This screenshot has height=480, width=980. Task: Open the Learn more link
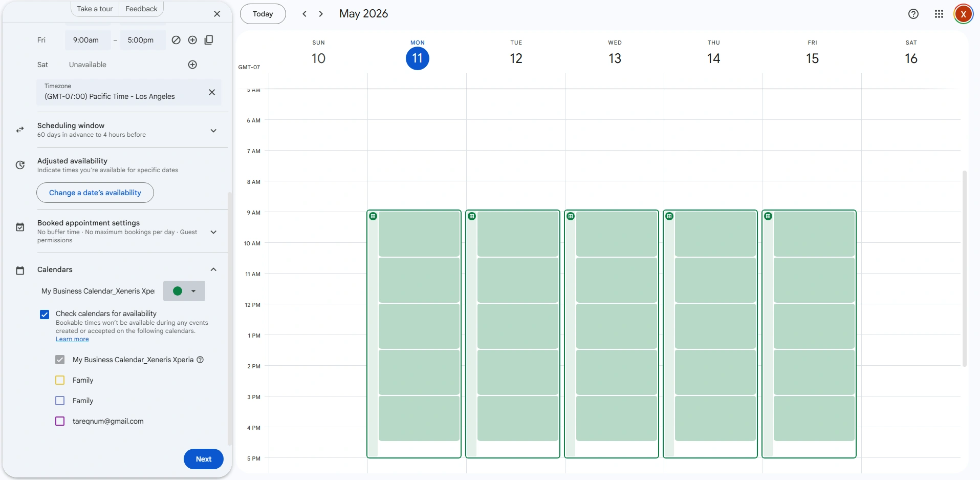tap(72, 339)
